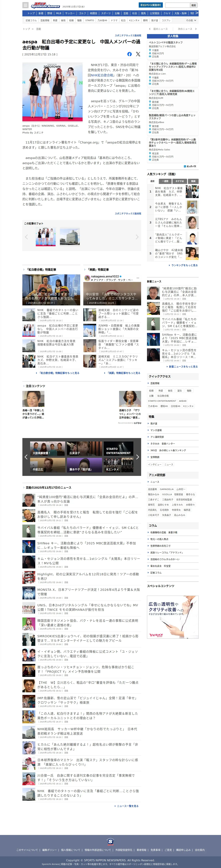
Task: Share the article on X
Action: [138, 54]
